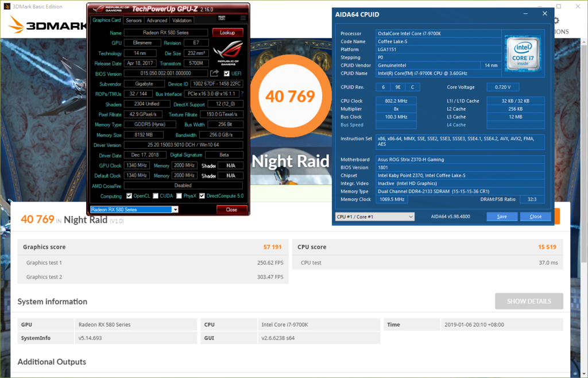Click the Memory Clock value 1069.5 MHz
This screenshot has height=378, width=588.
click(392, 199)
